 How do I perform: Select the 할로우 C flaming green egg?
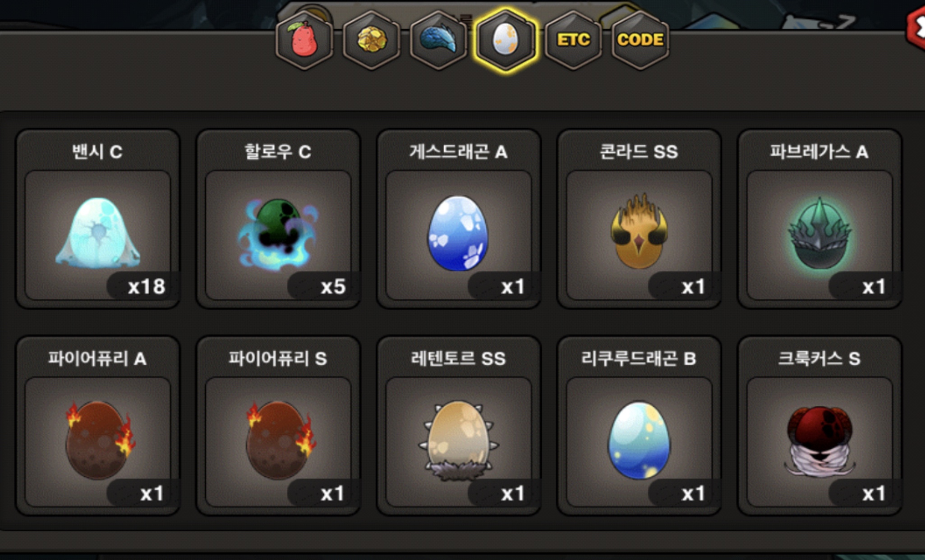coord(278,219)
